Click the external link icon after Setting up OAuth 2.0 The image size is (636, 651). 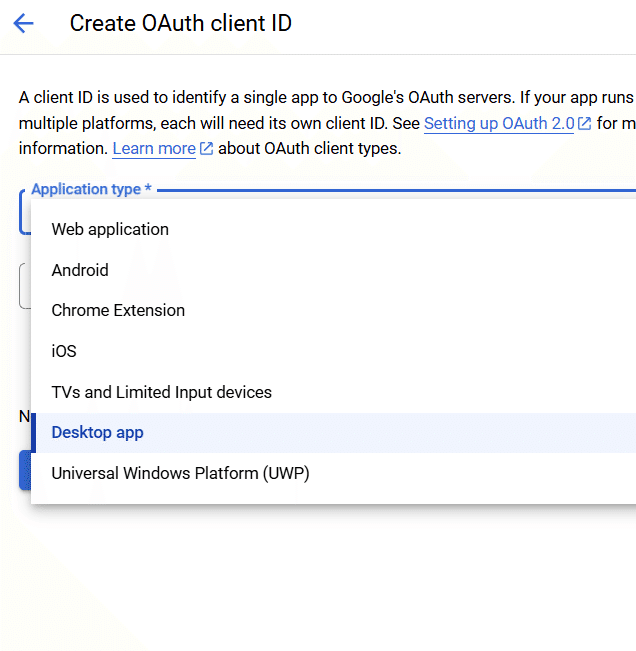(x=585, y=123)
